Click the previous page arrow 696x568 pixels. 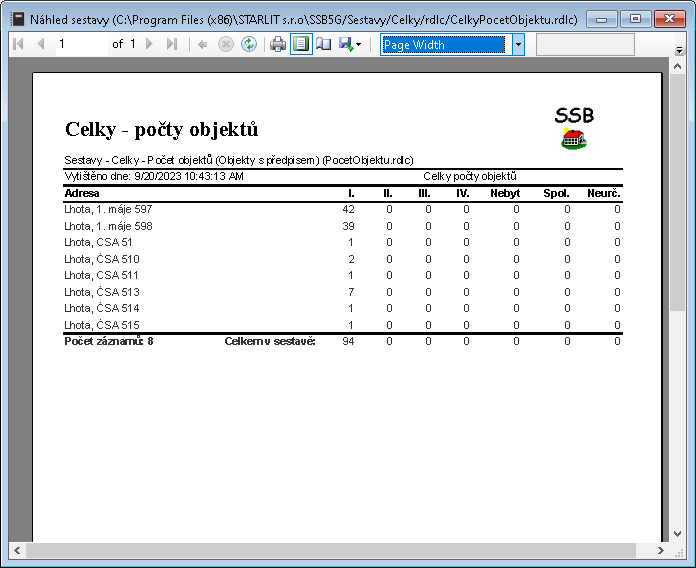40,44
